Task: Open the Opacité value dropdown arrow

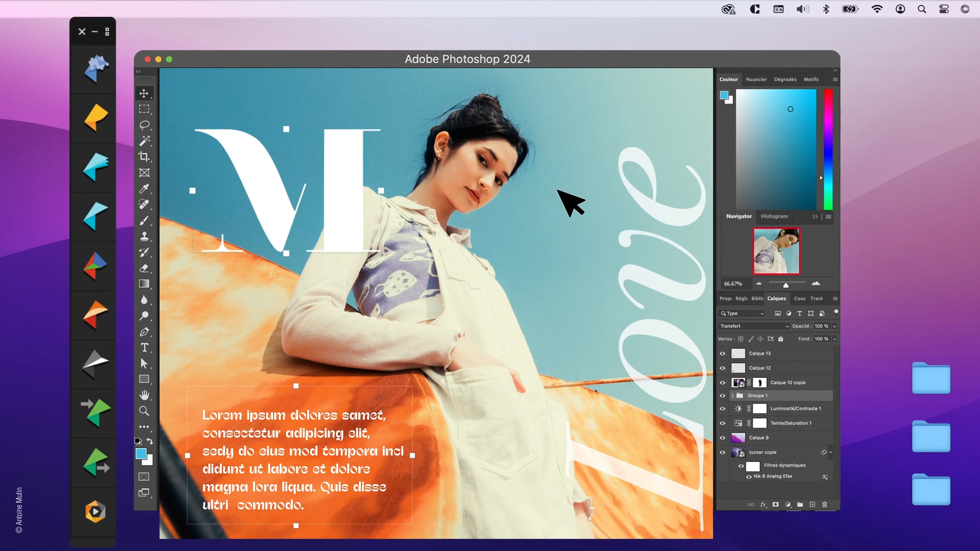Action: (x=835, y=326)
